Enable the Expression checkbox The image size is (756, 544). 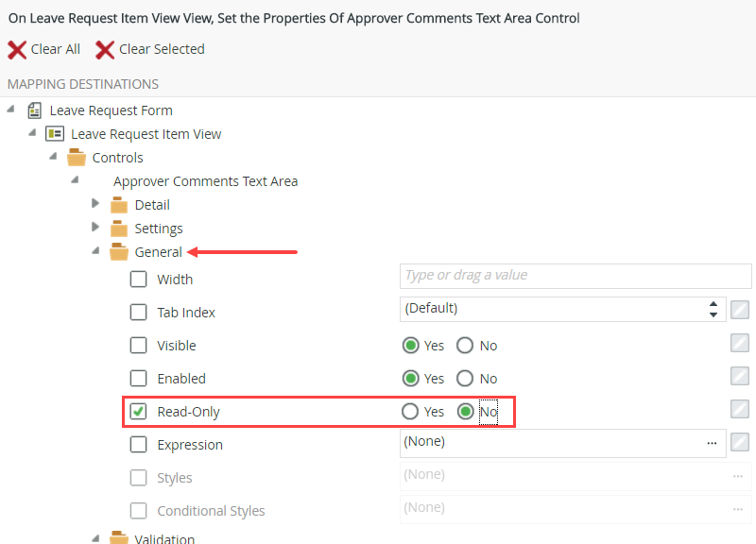pyautogui.click(x=138, y=444)
